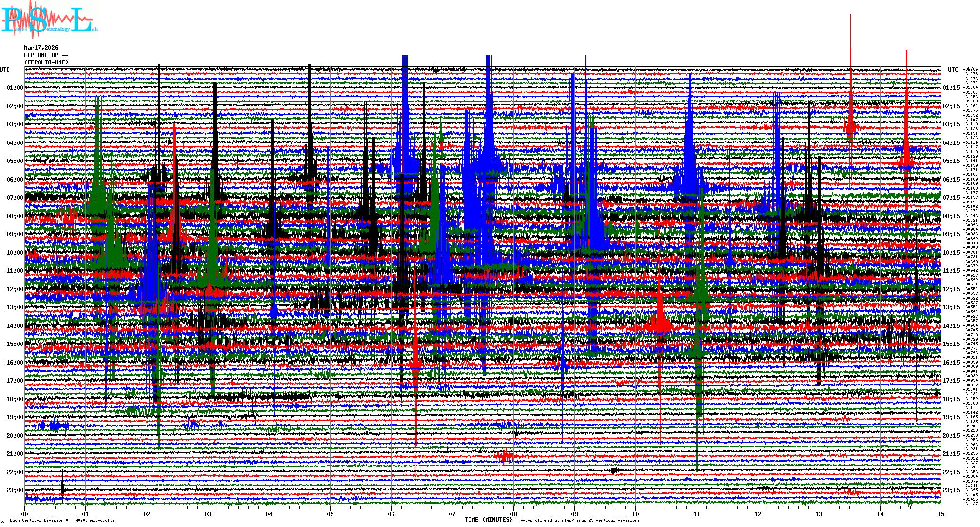
Task: Select the 01:00 hour label on left axis
Action: pyautogui.click(x=15, y=88)
